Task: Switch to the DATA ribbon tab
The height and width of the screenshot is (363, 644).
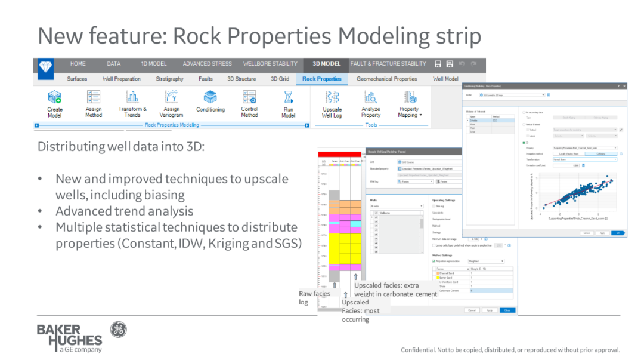Action: click(x=114, y=64)
